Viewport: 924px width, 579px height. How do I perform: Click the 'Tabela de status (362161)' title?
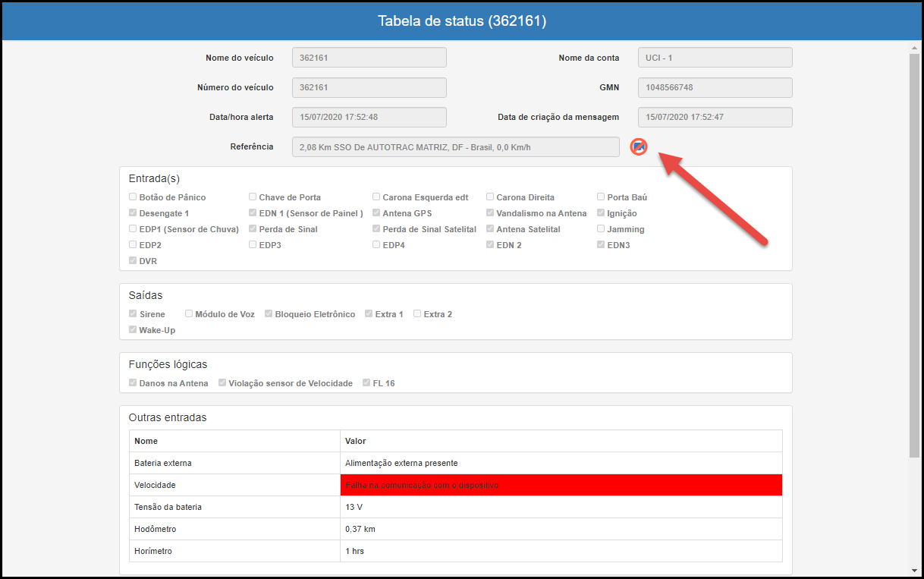point(462,20)
